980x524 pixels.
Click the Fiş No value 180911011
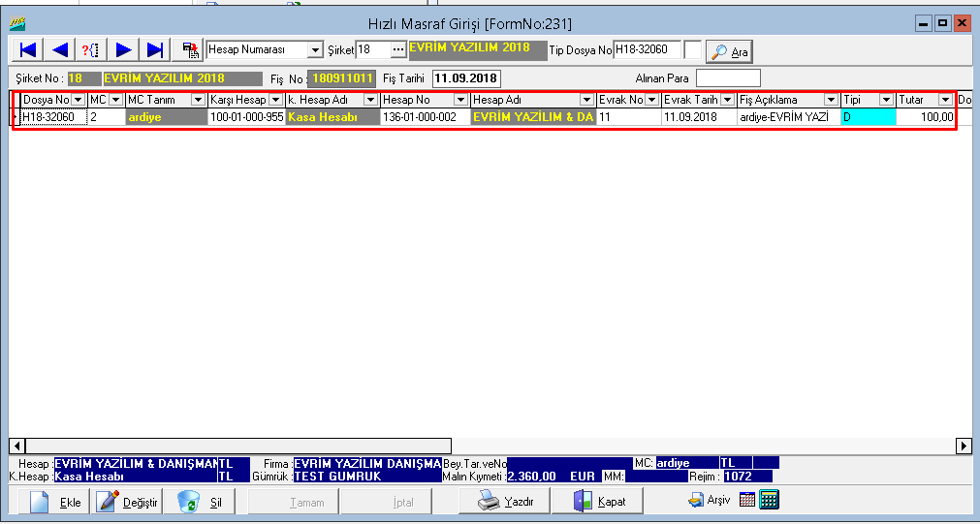pyautogui.click(x=342, y=78)
